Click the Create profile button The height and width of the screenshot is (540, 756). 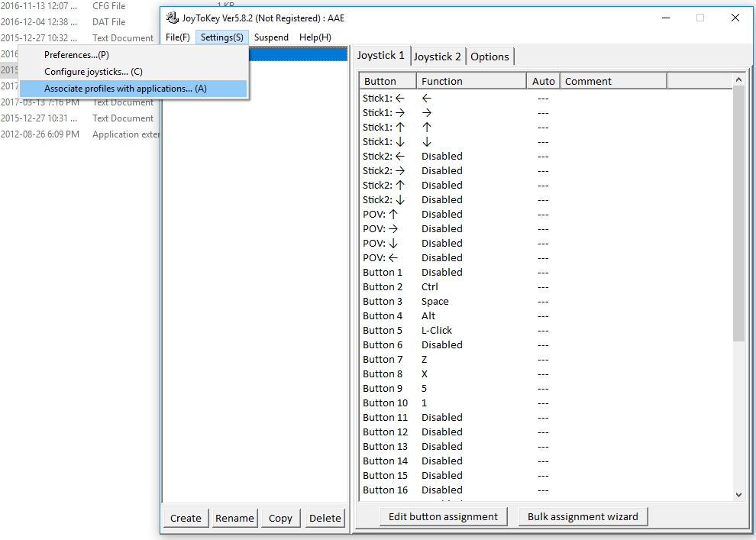click(x=186, y=519)
